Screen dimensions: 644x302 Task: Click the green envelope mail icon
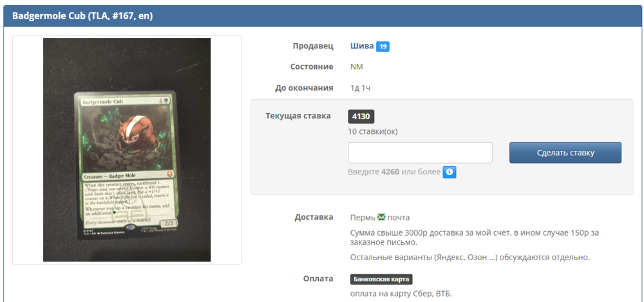(381, 217)
